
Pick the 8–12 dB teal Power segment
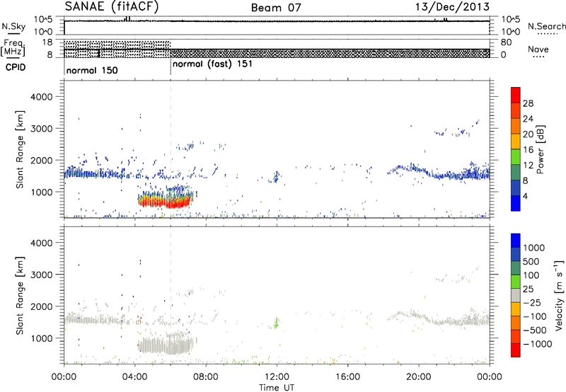(x=516, y=173)
